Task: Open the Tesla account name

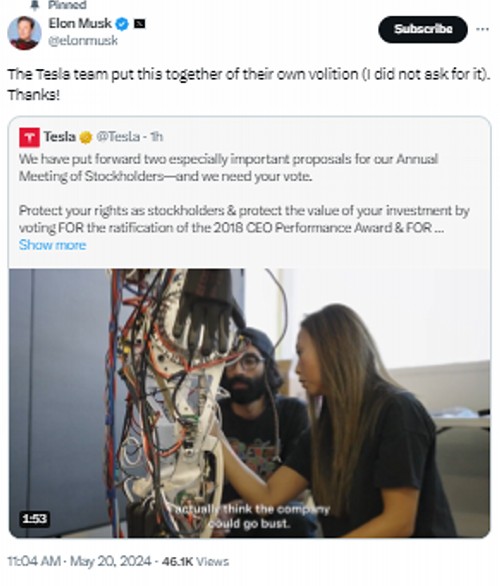Action: click(x=60, y=137)
